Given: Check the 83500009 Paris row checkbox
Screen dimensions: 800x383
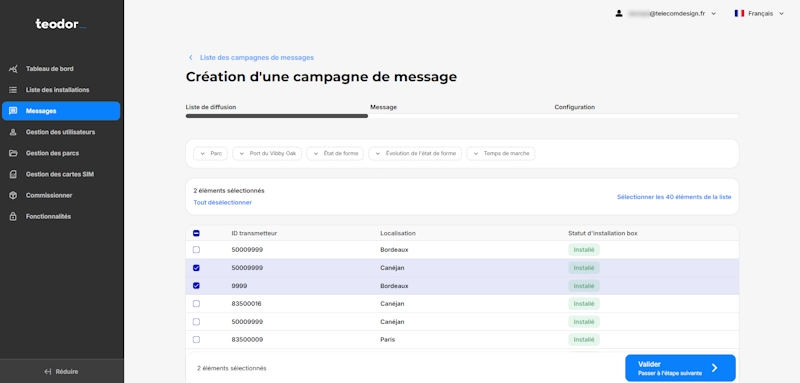Looking at the screenshot, I should (196, 340).
